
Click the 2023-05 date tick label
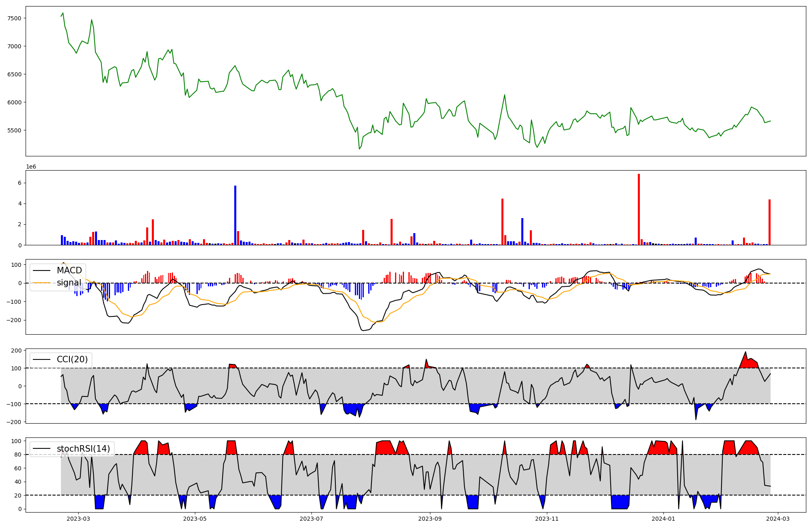pos(195,519)
